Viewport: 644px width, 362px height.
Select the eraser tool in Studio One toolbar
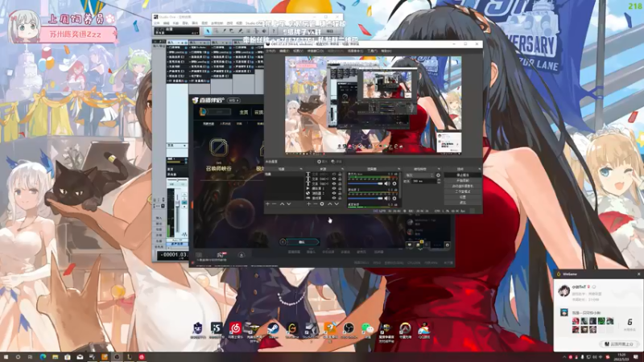[232, 31]
